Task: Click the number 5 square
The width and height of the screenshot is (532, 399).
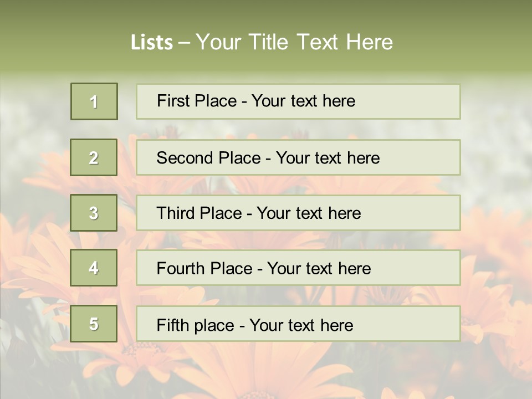Action: pos(94,324)
